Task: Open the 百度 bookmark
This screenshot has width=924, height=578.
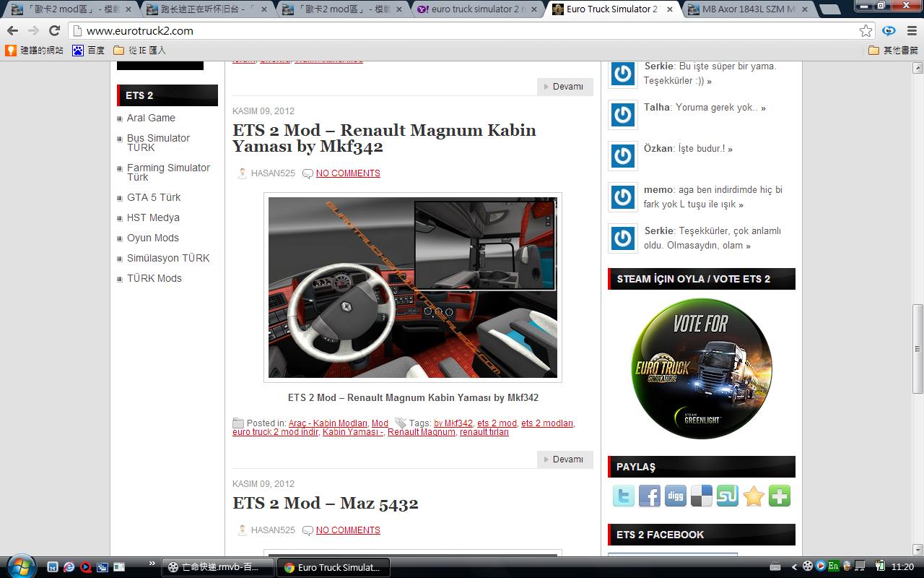Action: pyautogui.click(x=88, y=50)
